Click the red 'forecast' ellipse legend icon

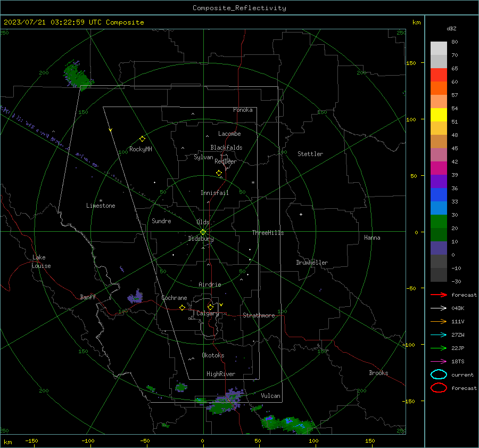(x=439, y=388)
